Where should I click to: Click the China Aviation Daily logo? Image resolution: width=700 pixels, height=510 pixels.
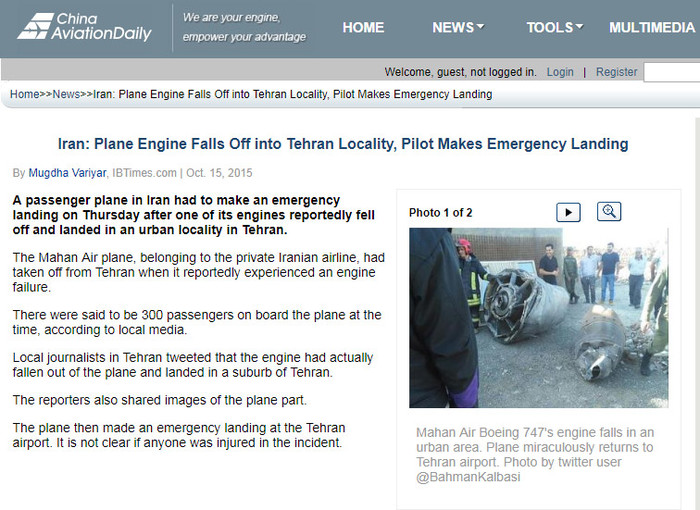(x=84, y=27)
